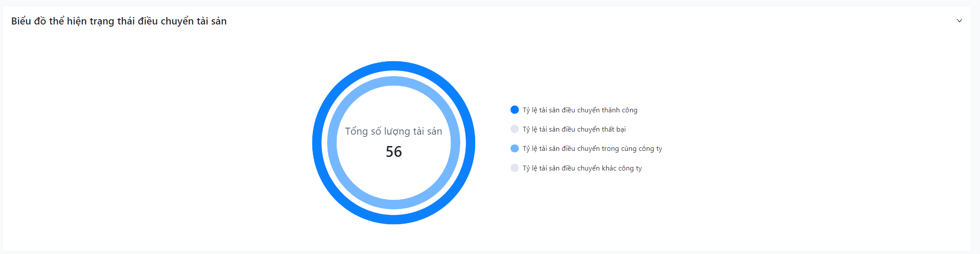Click the right edge of the outer dark blue ring
980x254 pixels.
pyautogui.click(x=470, y=143)
